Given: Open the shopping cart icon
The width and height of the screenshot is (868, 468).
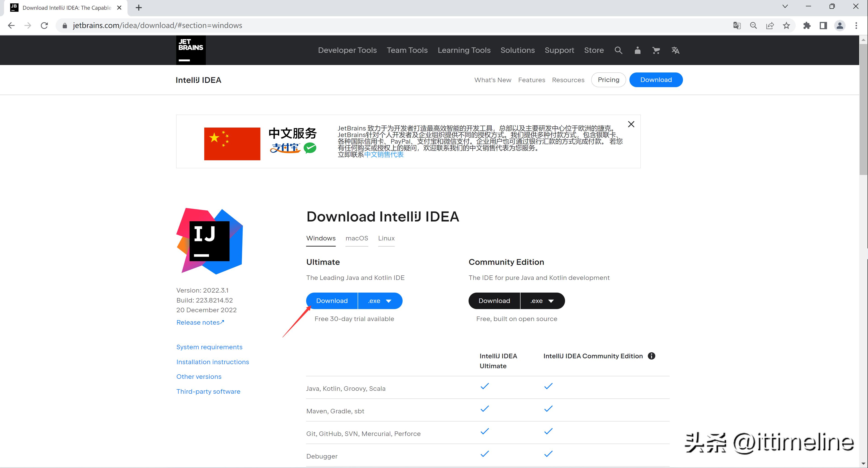Looking at the screenshot, I should click(656, 51).
